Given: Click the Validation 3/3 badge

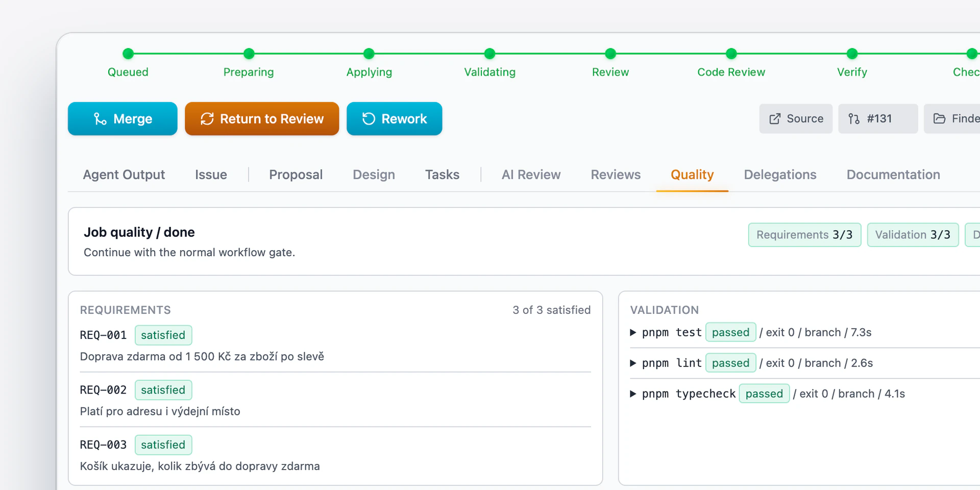Looking at the screenshot, I should [x=913, y=235].
